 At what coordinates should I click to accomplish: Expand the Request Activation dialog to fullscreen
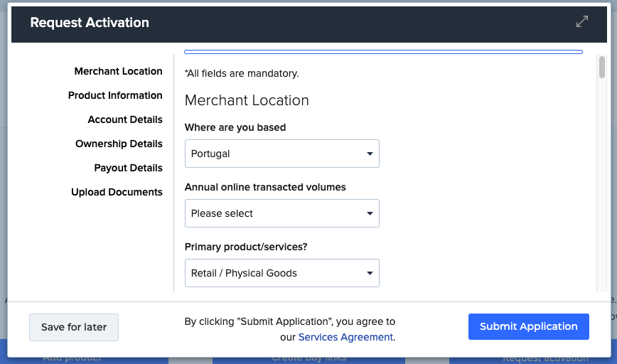click(581, 22)
